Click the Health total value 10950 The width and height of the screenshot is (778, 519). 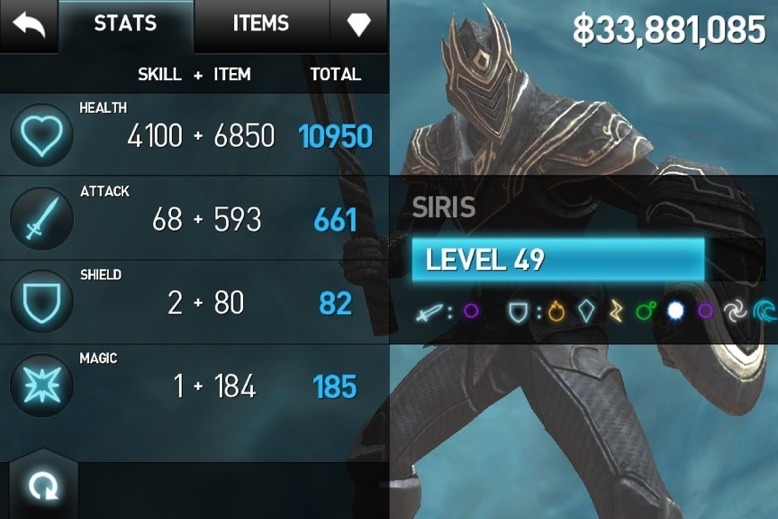pyautogui.click(x=335, y=136)
